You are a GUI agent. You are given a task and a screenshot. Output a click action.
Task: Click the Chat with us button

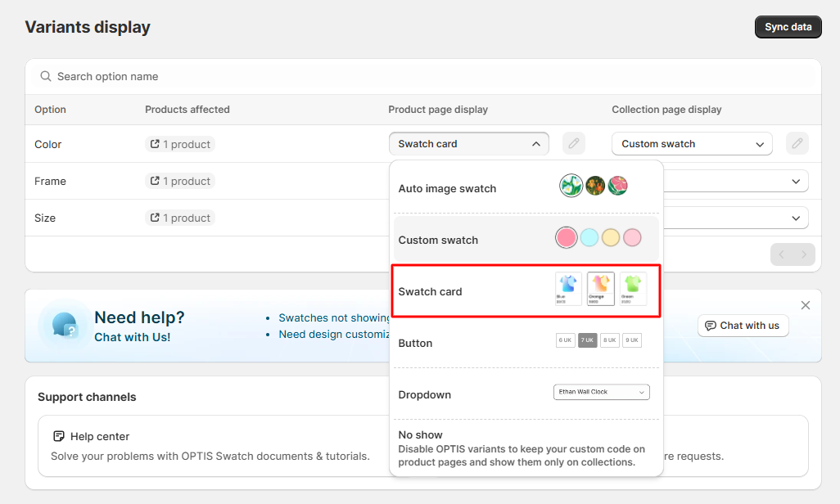(x=743, y=326)
